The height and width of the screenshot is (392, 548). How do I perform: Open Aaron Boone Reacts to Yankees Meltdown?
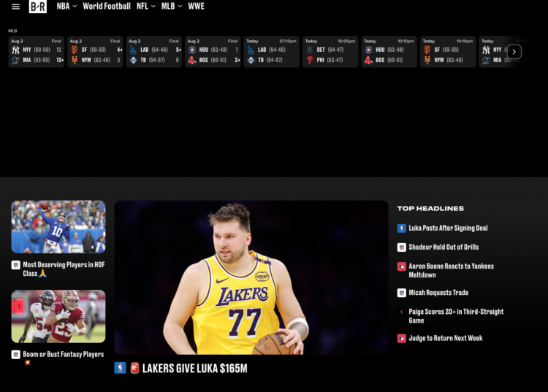(x=452, y=271)
